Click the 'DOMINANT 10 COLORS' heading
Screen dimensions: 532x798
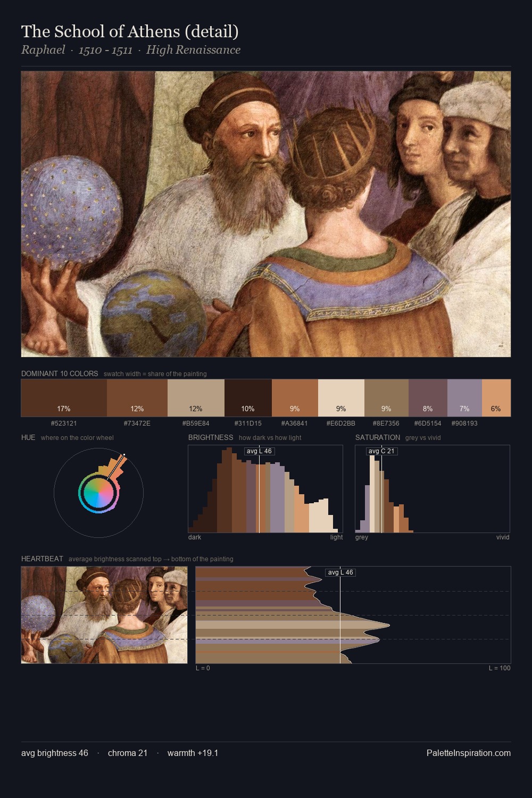tap(60, 373)
